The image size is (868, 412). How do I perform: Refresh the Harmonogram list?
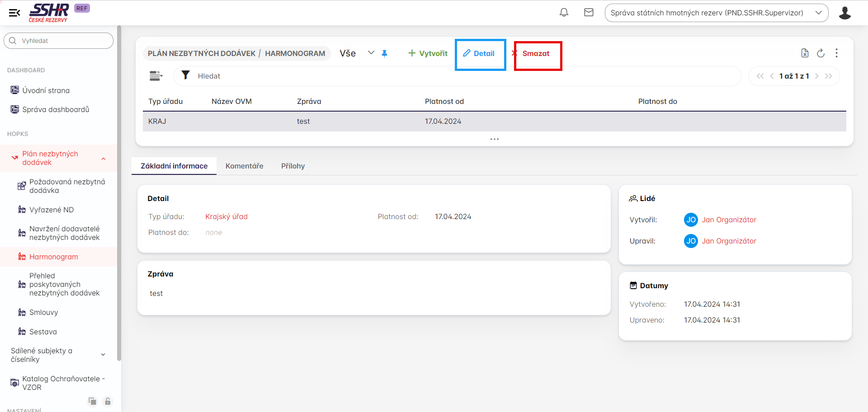point(821,53)
